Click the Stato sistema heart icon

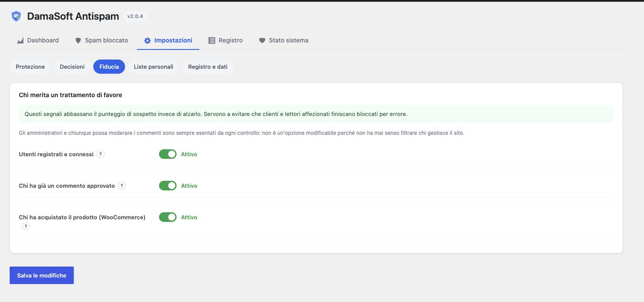262,40
